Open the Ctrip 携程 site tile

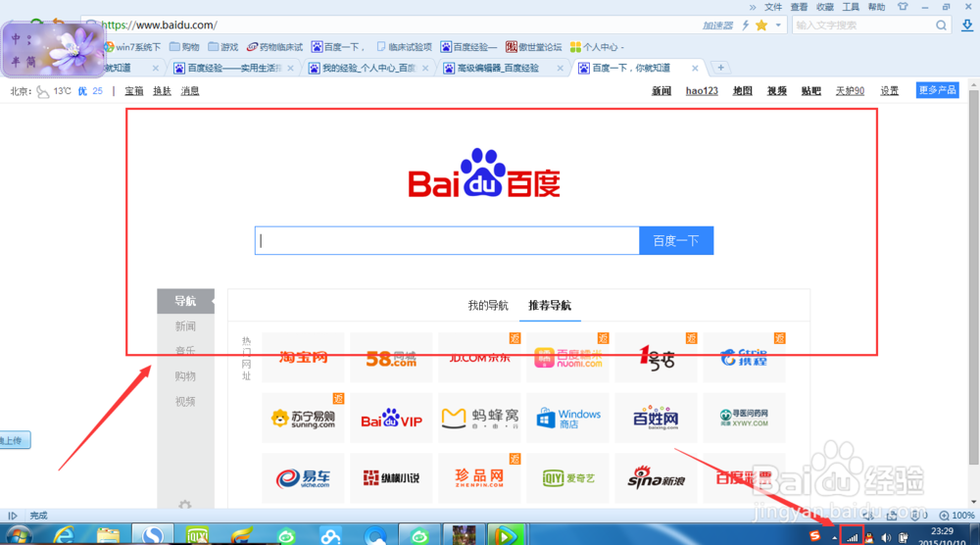[x=745, y=358]
